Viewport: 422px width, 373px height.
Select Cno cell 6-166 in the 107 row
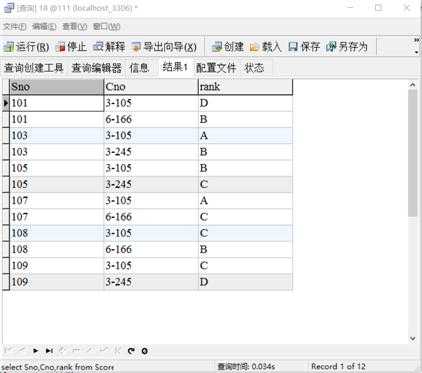click(x=151, y=217)
